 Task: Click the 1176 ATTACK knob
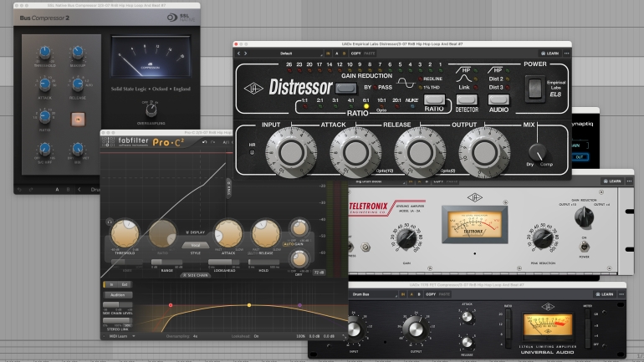[467, 317]
